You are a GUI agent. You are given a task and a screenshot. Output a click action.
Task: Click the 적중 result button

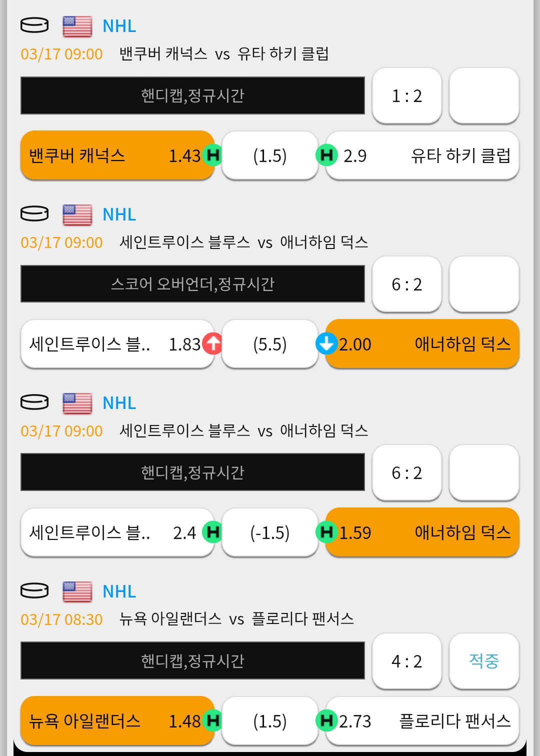(484, 661)
